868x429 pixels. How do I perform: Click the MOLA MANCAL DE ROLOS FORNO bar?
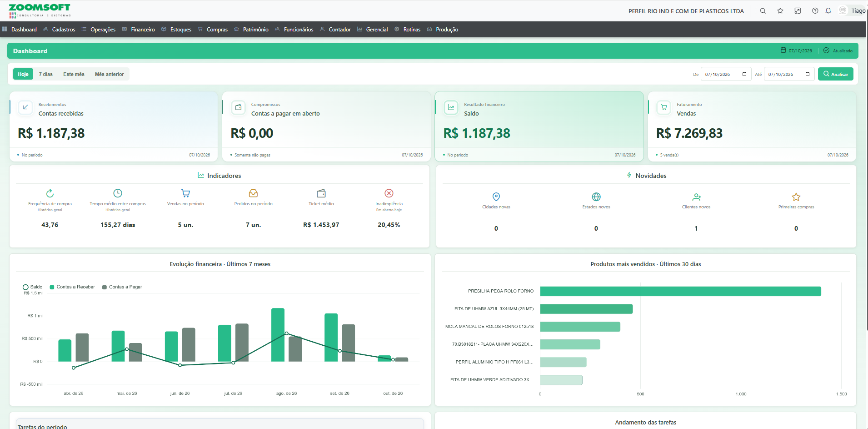click(580, 327)
